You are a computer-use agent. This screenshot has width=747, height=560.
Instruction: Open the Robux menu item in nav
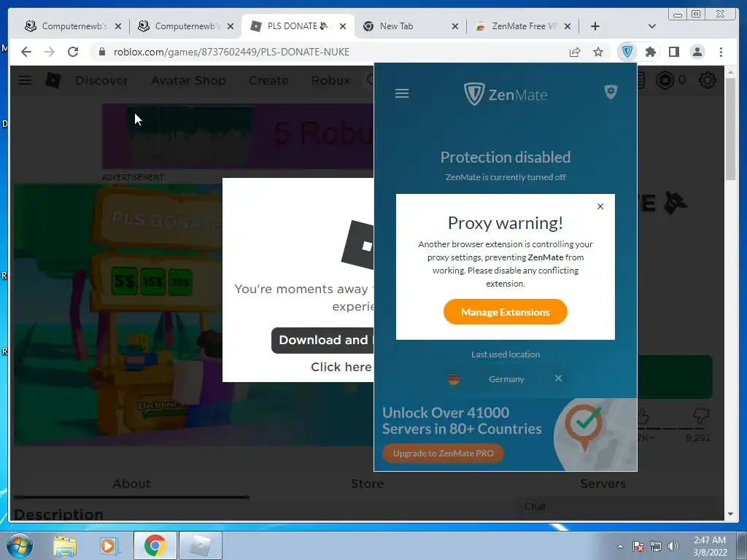[x=330, y=80]
